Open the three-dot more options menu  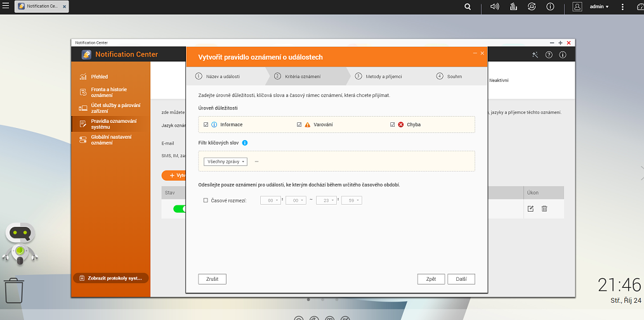coord(622,6)
